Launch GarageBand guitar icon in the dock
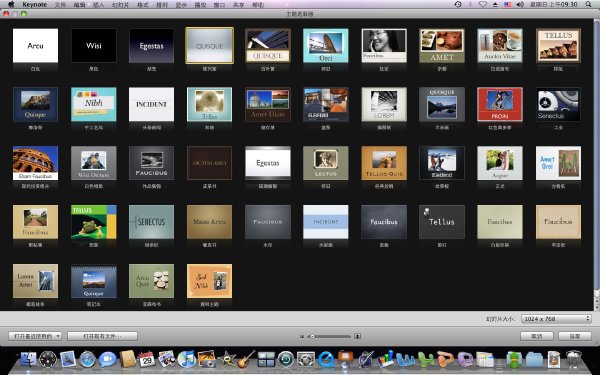 246,359
